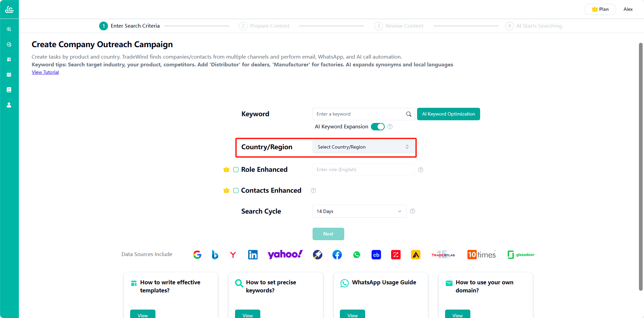Click help icon next to Contacts Enhanced
The width and height of the screenshot is (644, 318).
(x=313, y=191)
